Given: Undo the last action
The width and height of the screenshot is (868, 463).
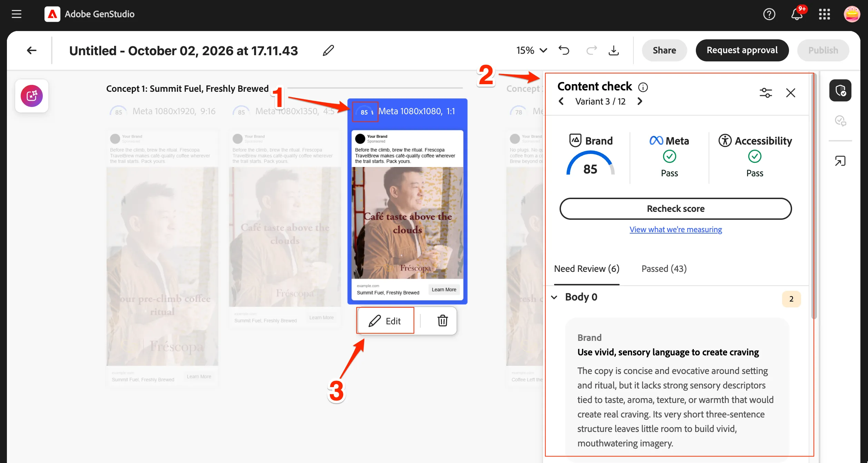Looking at the screenshot, I should click(564, 50).
